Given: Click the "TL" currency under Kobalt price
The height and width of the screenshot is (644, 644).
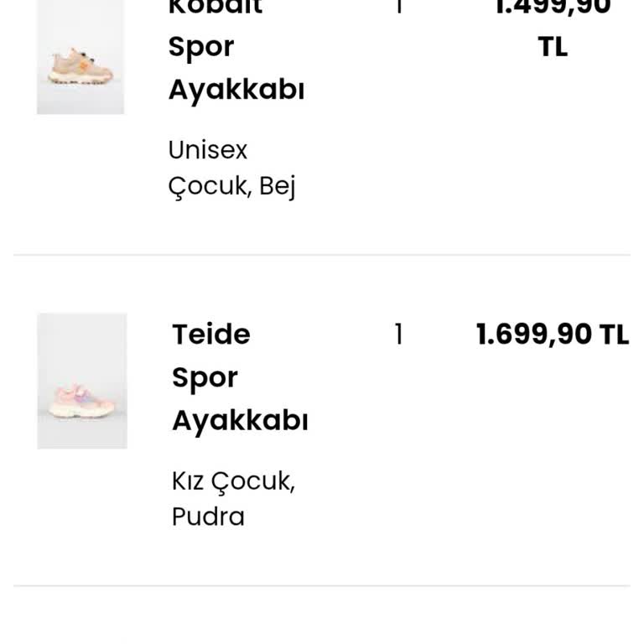Looking at the screenshot, I should click(x=553, y=47).
